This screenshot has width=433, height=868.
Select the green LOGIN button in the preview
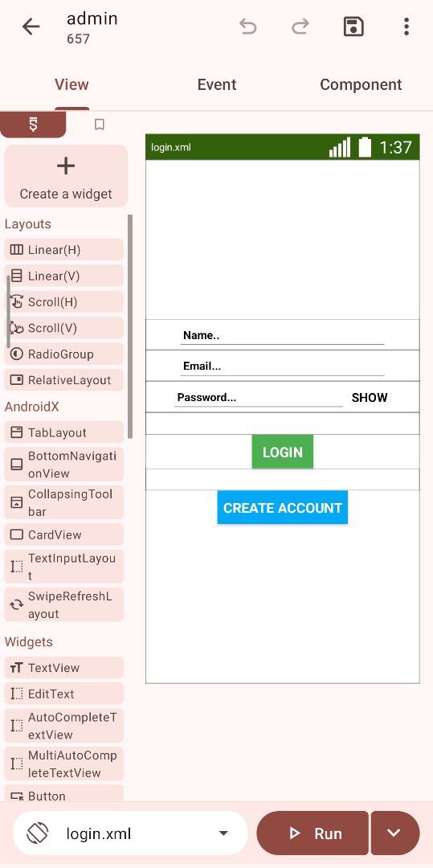[283, 452]
